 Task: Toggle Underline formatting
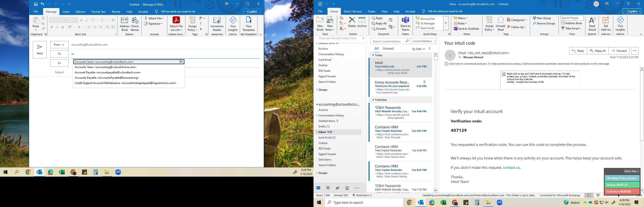tap(63, 27)
